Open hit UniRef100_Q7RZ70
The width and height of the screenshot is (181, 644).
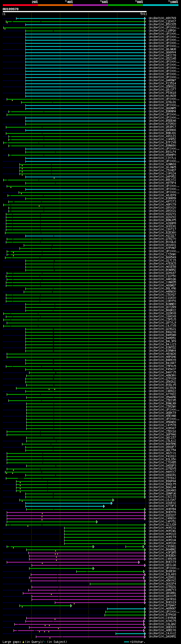(x=162, y=239)
